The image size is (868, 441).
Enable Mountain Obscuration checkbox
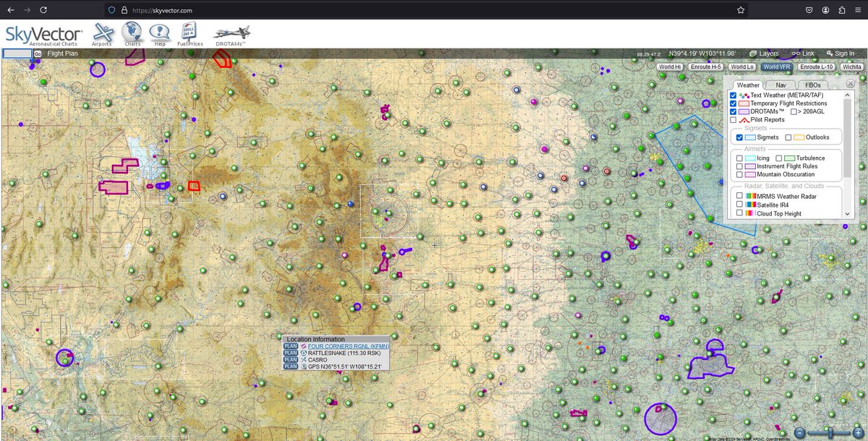739,174
